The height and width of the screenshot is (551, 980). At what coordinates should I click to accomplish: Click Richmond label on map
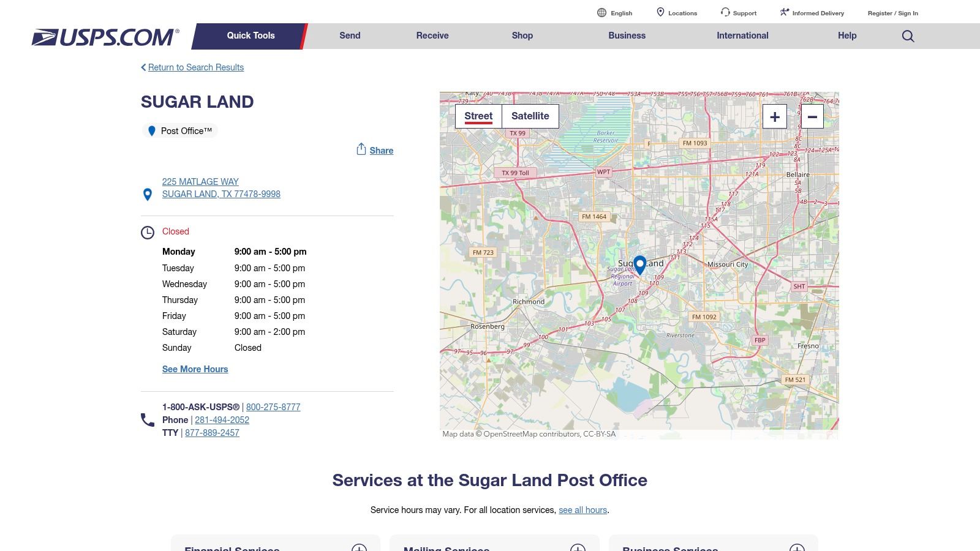click(528, 302)
